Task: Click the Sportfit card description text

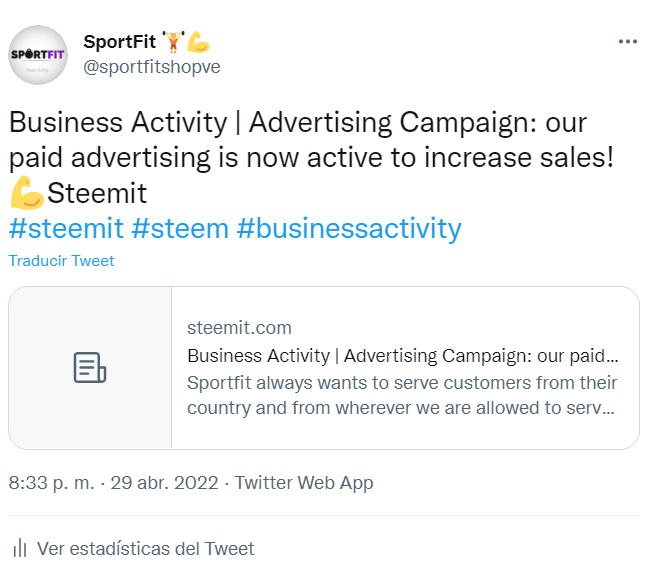Action: [x=402, y=395]
